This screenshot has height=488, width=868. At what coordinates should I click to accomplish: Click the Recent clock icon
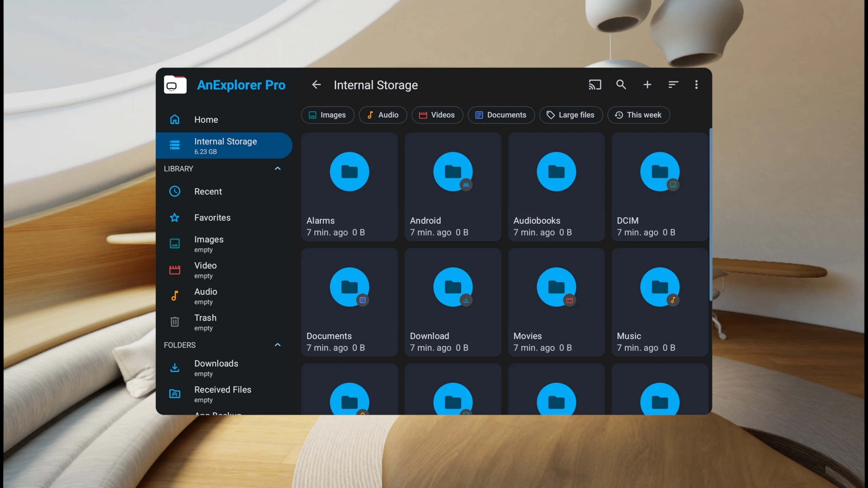(175, 191)
